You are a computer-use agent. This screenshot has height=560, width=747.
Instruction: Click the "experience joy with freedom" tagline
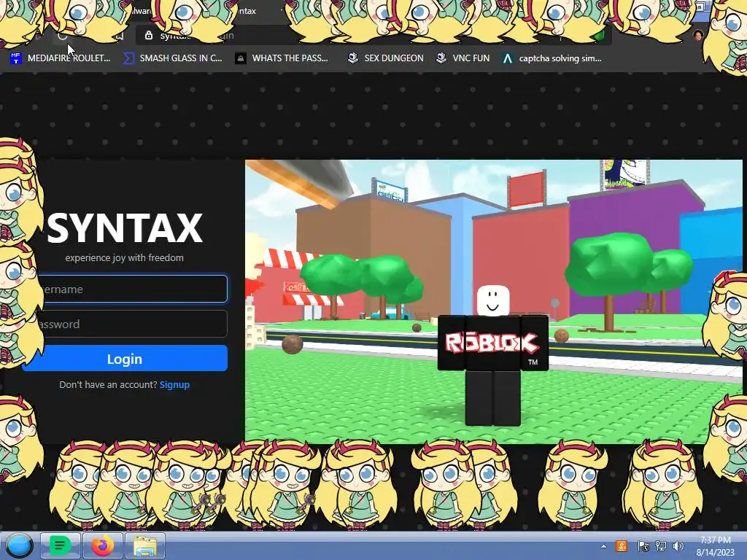click(x=124, y=257)
